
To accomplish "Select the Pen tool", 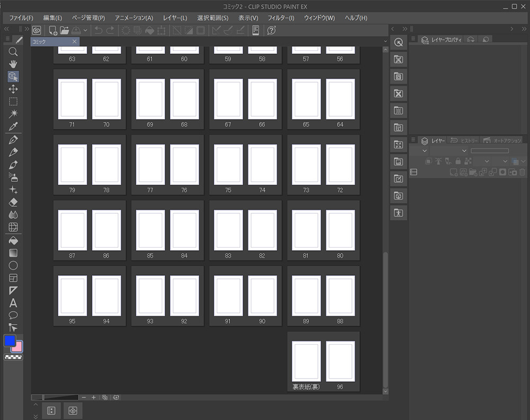I will [x=13, y=140].
